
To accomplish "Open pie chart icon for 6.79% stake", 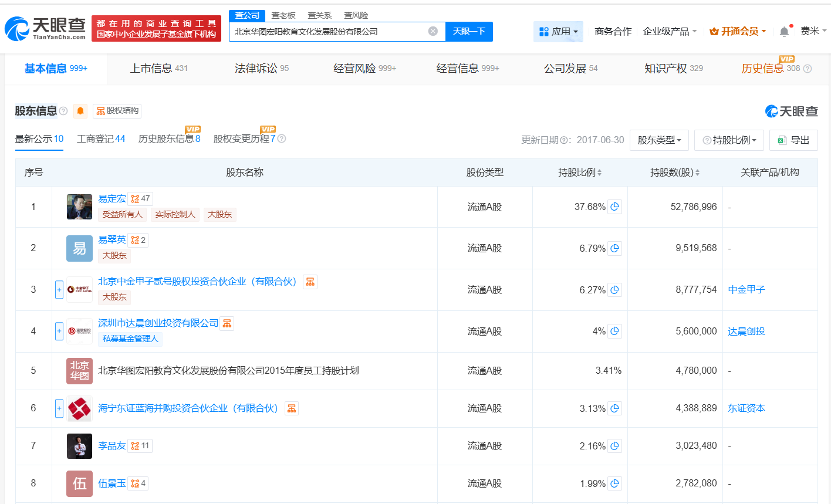I will [614, 248].
